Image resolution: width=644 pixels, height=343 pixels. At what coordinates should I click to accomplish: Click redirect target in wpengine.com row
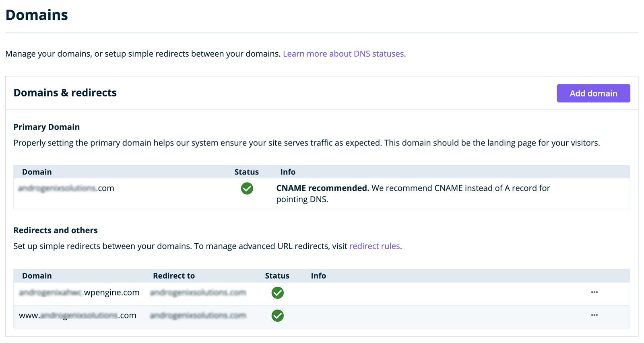(x=198, y=293)
